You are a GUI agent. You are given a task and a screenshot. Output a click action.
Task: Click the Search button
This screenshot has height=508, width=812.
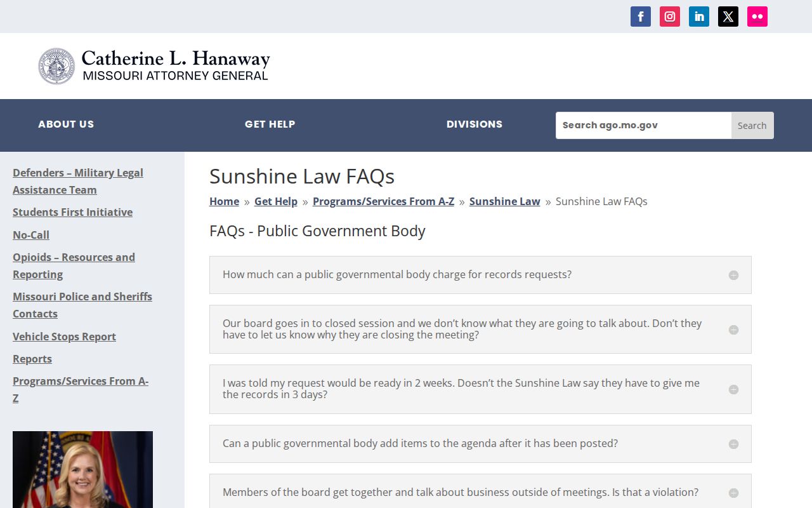click(752, 126)
